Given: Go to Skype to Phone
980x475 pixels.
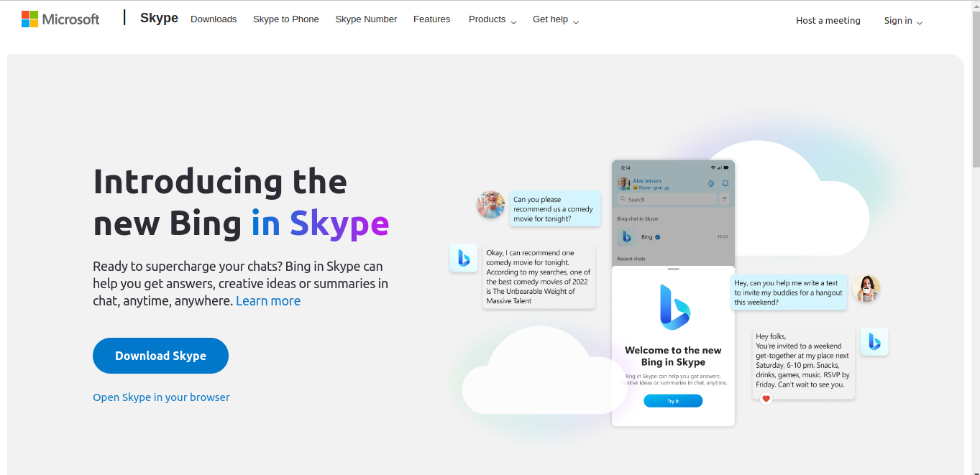Looking at the screenshot, I should (286, 19).
